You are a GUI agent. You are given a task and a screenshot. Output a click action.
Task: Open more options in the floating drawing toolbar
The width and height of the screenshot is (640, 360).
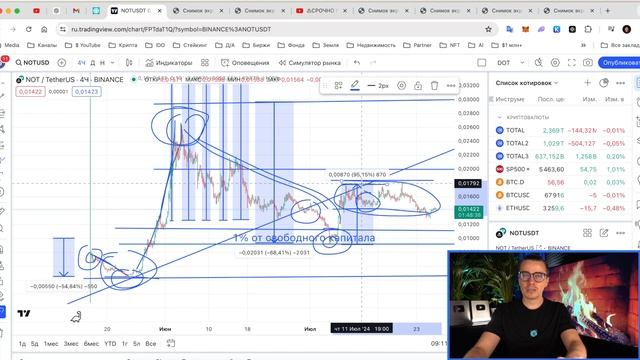pos(451,85)
